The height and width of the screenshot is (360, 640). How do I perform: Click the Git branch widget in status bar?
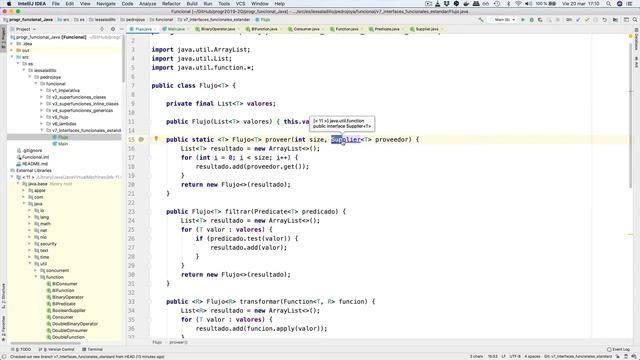pos(578,356)
